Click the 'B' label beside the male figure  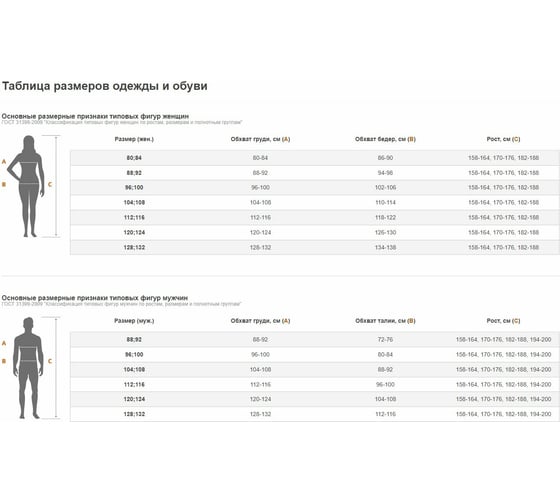click(4, 361)
